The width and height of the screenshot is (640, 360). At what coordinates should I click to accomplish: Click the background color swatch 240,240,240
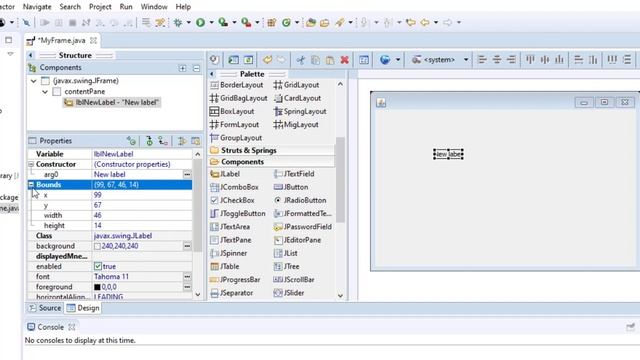[97, 246]
